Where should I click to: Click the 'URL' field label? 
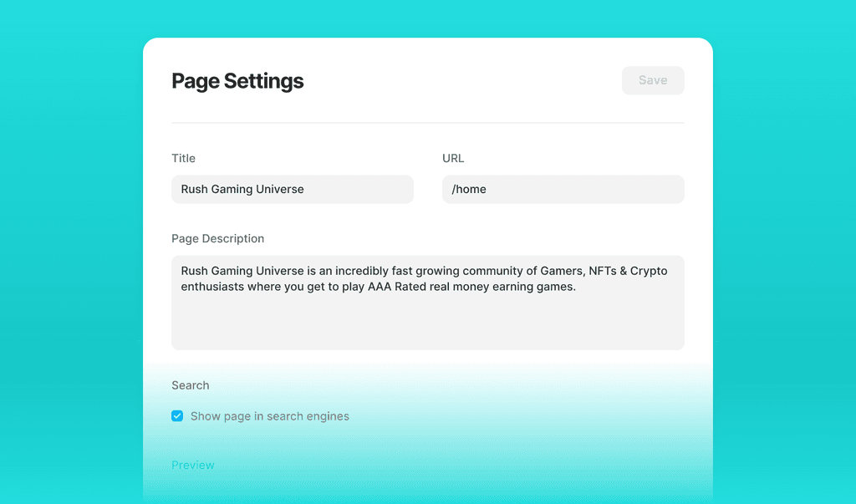point(453,158)
